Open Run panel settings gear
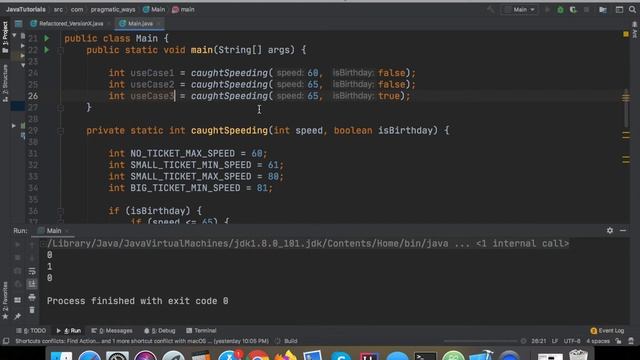Viewport: 640px width, 360px height. (x=610, y=231)
